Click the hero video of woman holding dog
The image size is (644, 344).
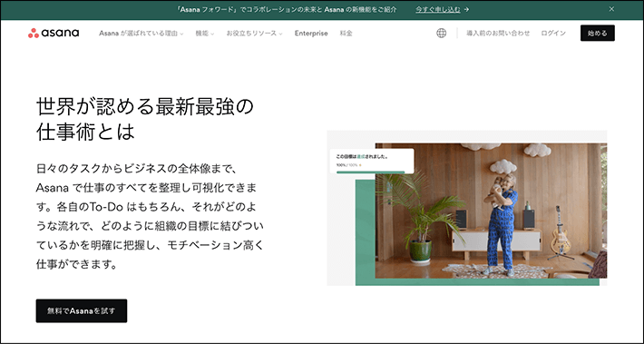491,211
